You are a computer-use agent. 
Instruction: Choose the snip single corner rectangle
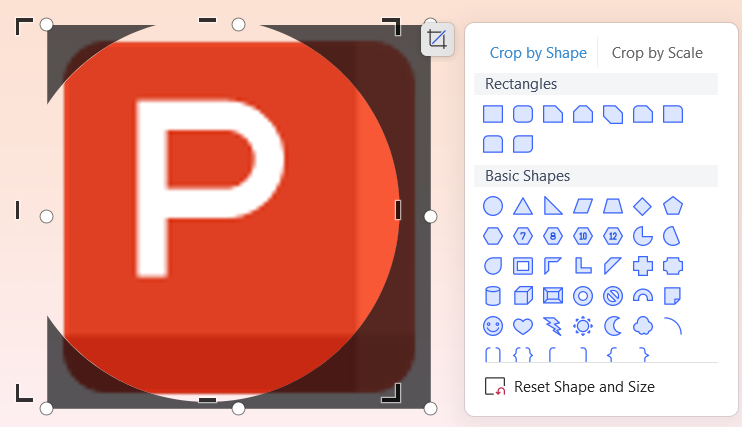tap(553, 114)
